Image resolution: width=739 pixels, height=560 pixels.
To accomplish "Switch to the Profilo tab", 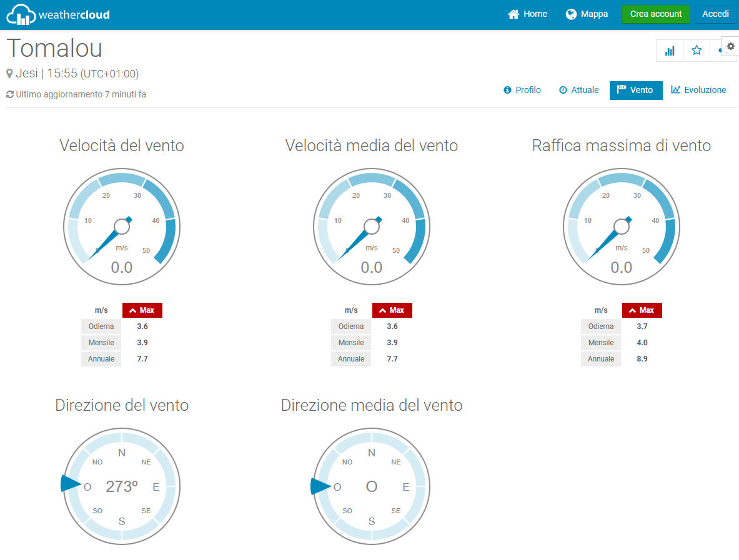I will pos(522,90).
